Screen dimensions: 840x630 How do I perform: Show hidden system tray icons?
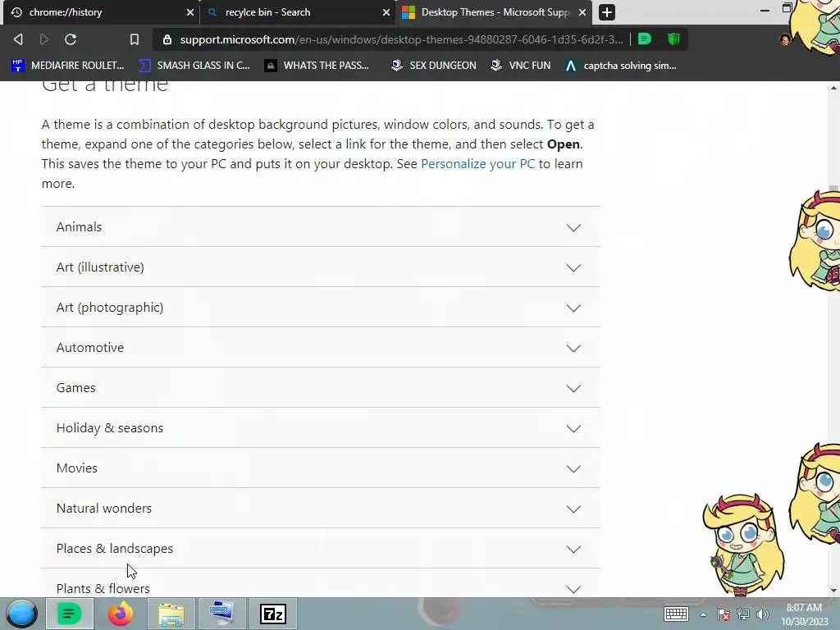(703, 614)
